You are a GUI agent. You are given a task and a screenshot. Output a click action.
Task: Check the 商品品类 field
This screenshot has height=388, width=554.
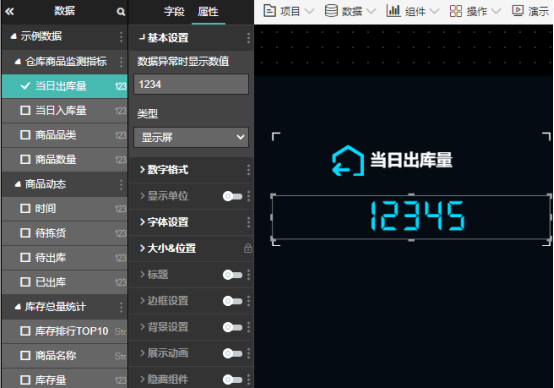(25, 135)
